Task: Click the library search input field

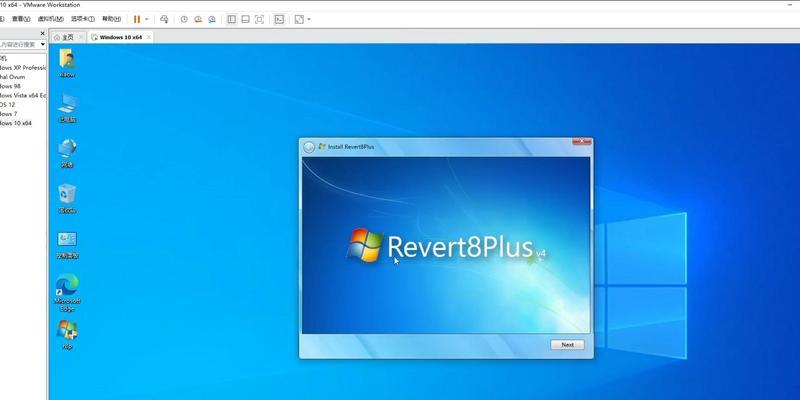Action: (x=18, y=44)
